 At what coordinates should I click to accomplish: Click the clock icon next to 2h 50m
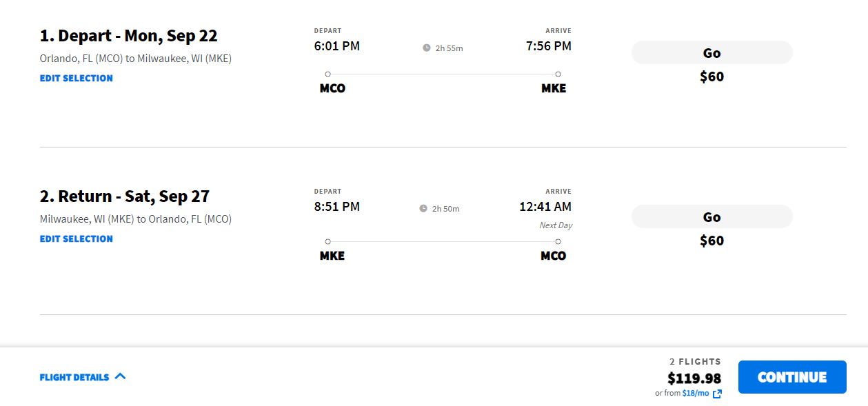point(423,208)
